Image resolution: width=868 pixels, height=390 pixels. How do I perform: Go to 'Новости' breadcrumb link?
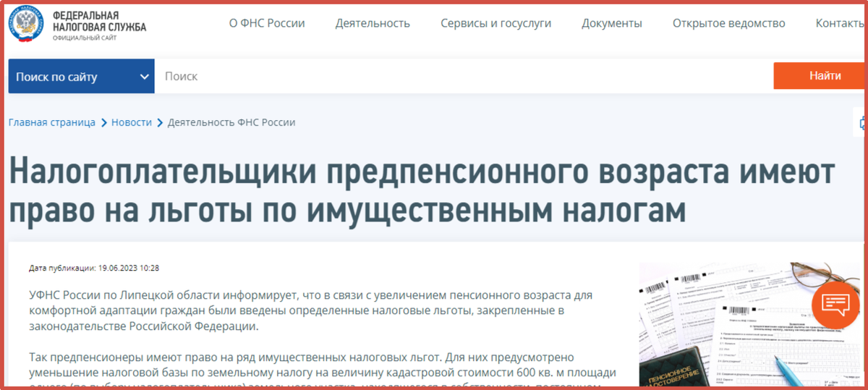click(132, 122)
